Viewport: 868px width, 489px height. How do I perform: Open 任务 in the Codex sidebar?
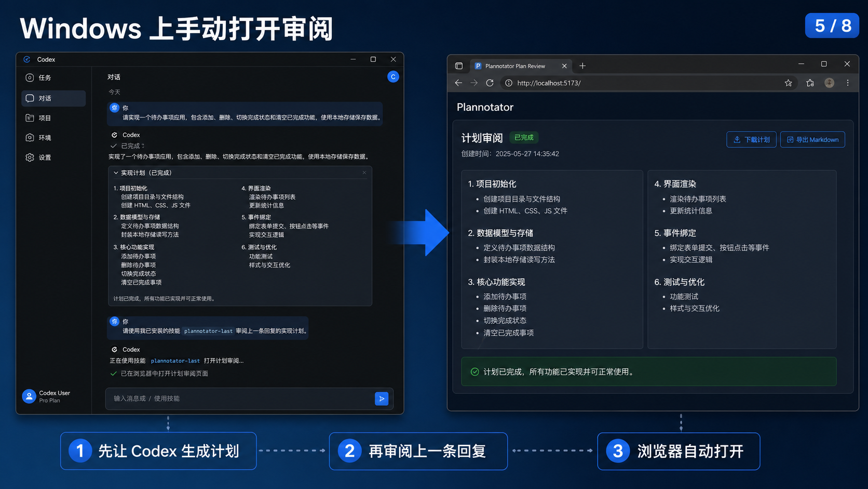[x=53, y=78]
